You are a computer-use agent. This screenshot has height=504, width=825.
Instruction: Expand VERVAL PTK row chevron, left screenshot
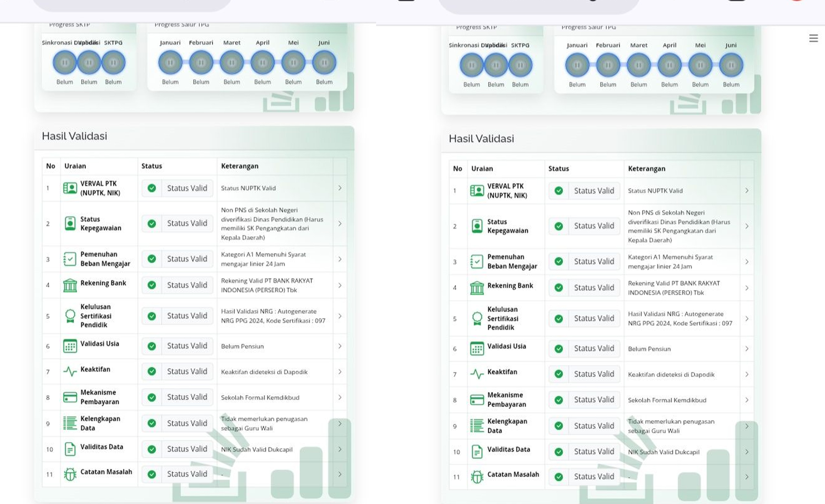tap(340, 188)
